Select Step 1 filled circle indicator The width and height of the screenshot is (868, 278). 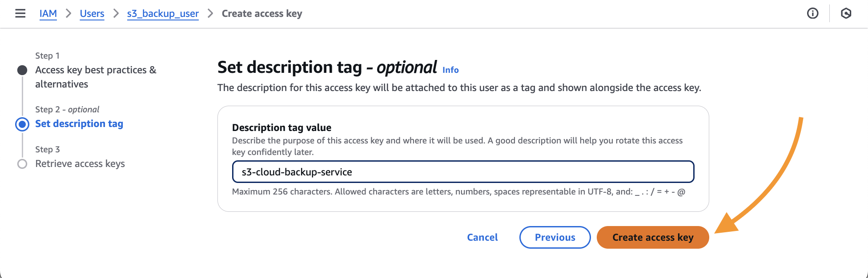[22, 70]
